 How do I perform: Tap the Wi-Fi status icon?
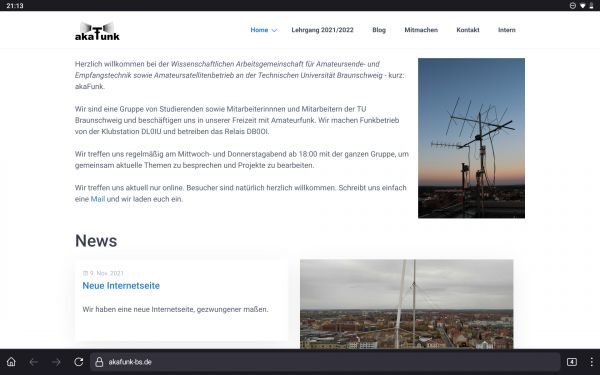tap(582, 5)
